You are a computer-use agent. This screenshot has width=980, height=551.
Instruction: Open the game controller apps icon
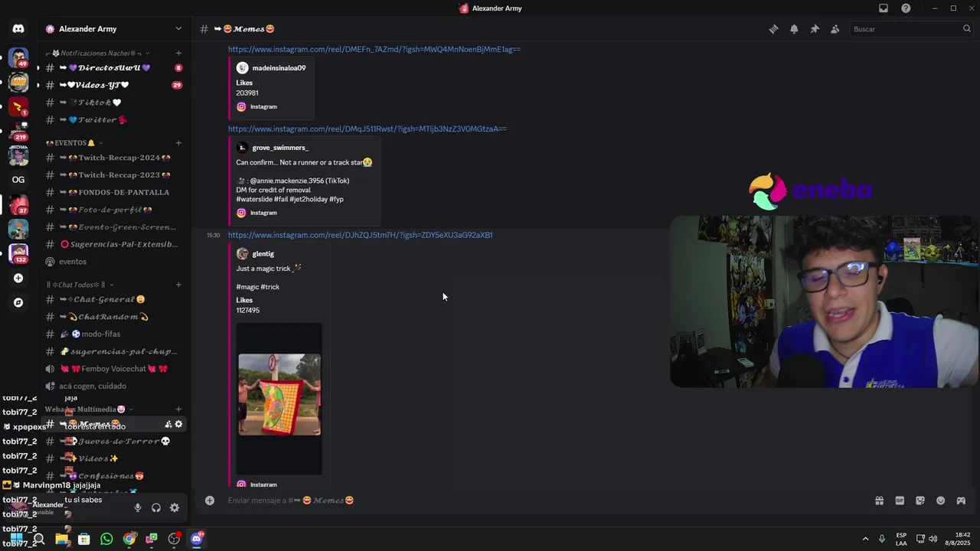(x=961, y=500)
